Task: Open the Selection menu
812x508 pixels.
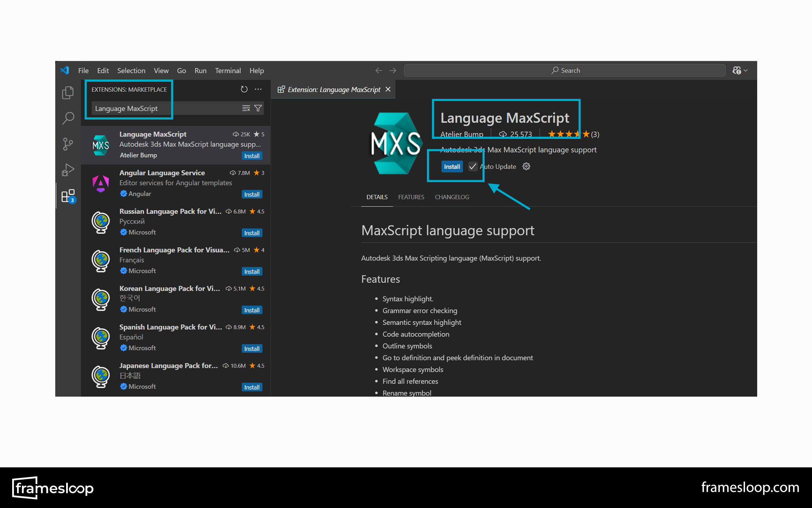Action: [131, 70]
